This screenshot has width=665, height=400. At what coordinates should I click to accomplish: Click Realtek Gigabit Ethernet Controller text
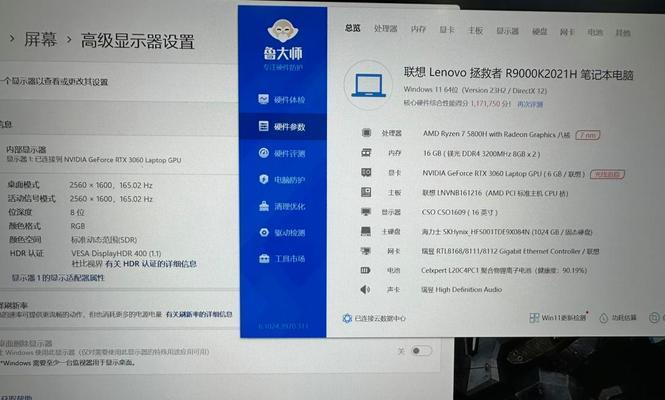(510, 251)
